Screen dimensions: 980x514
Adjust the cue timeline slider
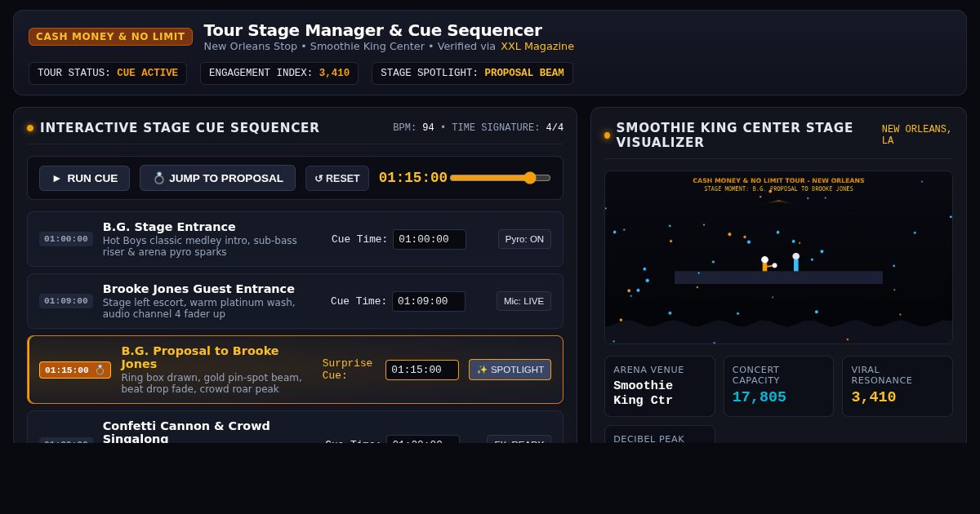[500, 178]
